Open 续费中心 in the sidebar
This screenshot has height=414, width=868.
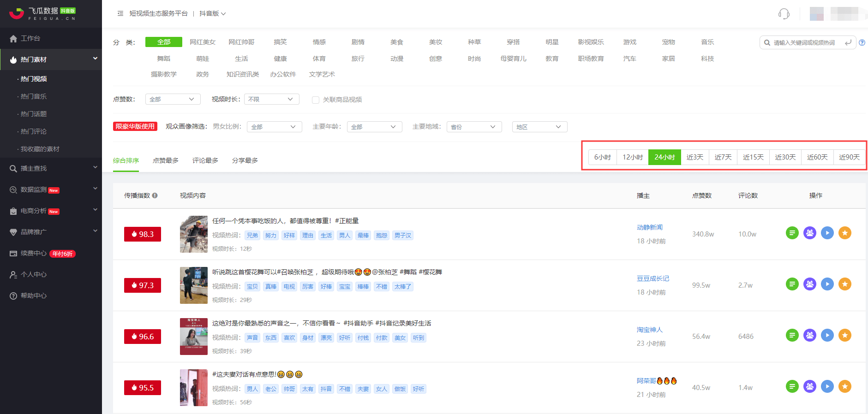pyautogui.click(x=51, y=253)
